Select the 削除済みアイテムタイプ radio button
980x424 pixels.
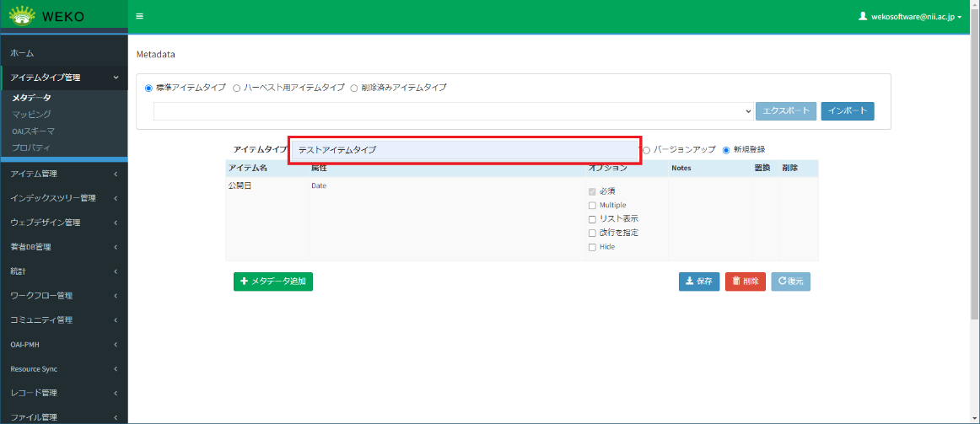[x=354, y=88]
